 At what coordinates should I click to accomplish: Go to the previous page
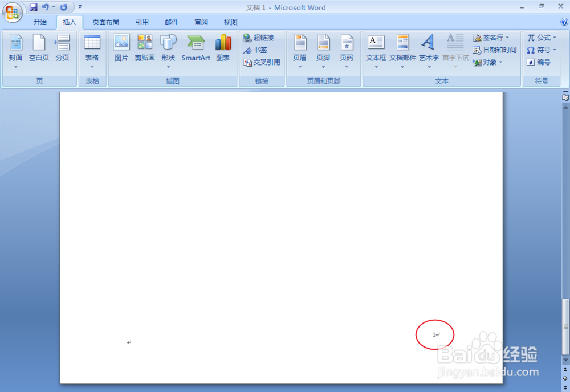coord(565,369)
